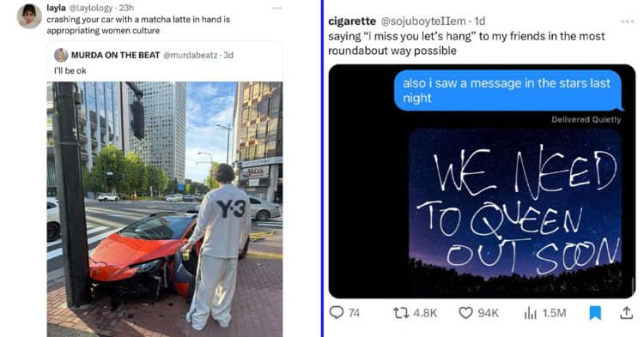Open the crashed red car photo
This screenshot has height=337, width=644.
tap(165, 209)
